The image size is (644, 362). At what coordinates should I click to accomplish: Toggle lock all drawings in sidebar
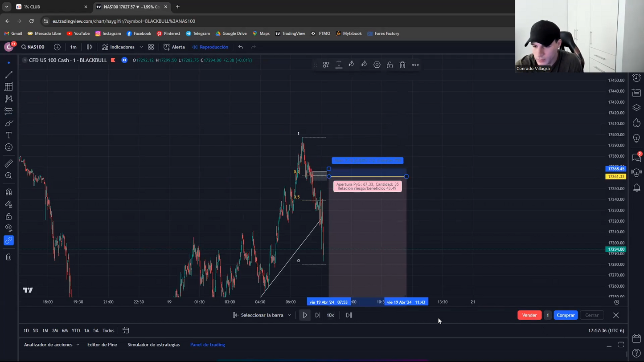(8, 216)
